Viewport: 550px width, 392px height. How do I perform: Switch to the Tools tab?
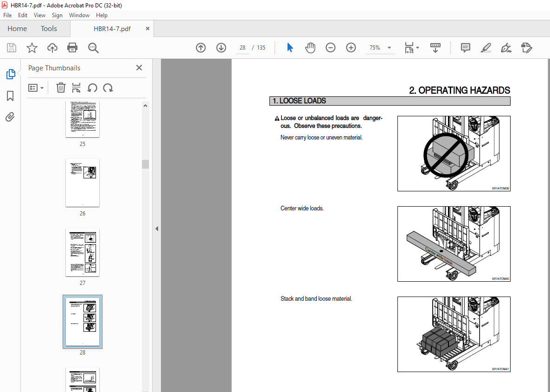(49, 29)
